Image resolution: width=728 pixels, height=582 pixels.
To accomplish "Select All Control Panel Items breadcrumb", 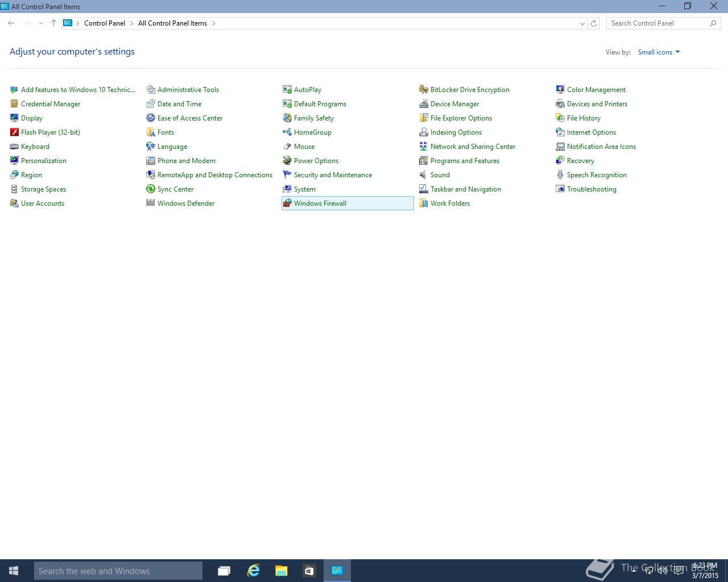I will [172, 23].
